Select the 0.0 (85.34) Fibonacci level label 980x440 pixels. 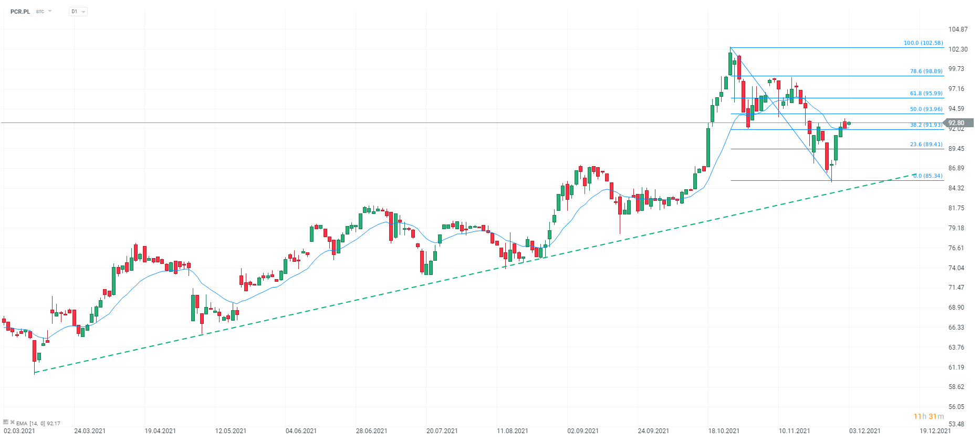click(927, 176)
